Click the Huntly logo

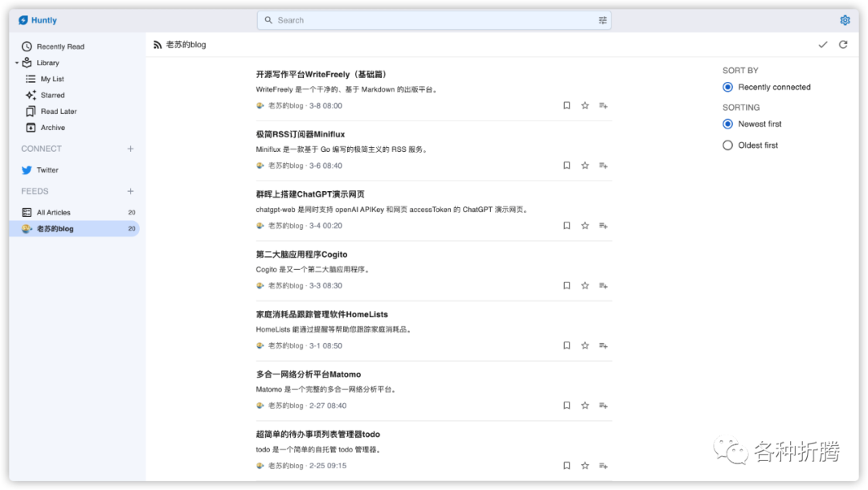[x=38, y=20]
